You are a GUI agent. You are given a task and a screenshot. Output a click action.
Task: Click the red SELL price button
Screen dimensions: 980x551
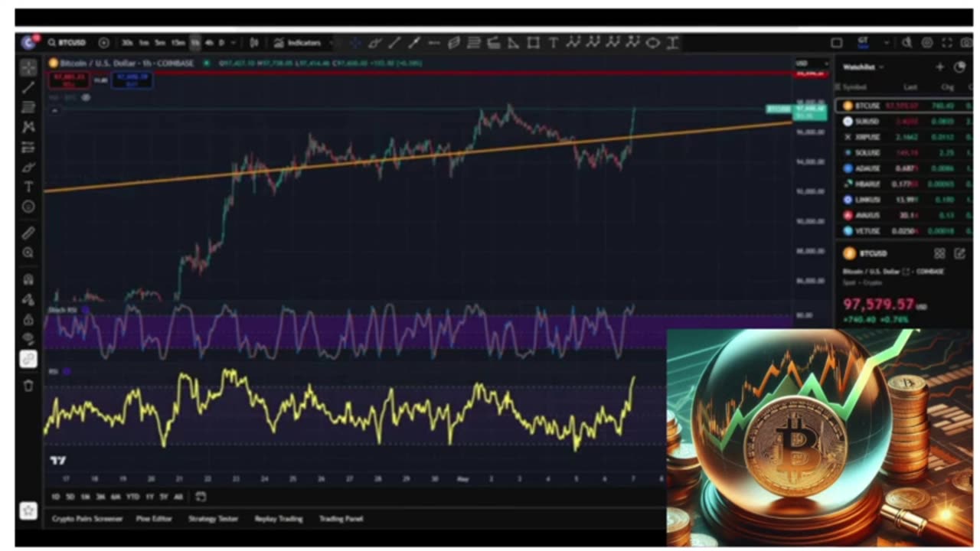tap(70, 79)
